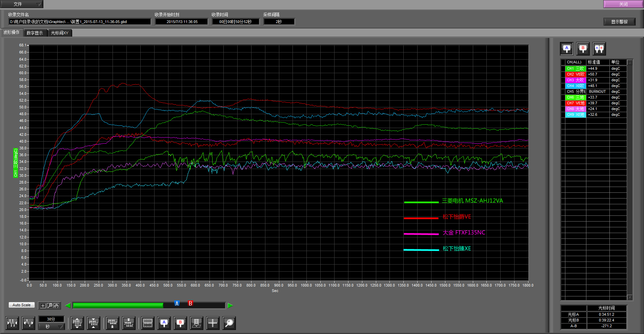Open the 文件 menu dropdown
The height and width of the screenshot is (334, 644).
(x=21, y=4)
